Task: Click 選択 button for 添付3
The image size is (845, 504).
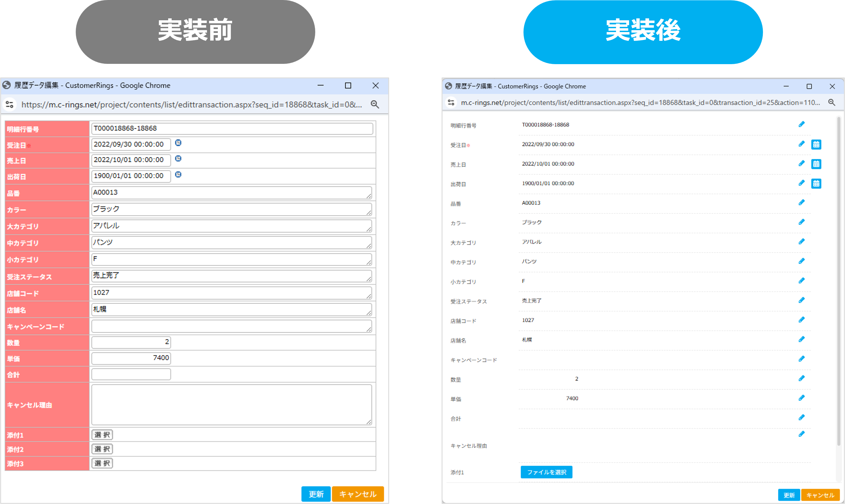Action: point(102,463)
